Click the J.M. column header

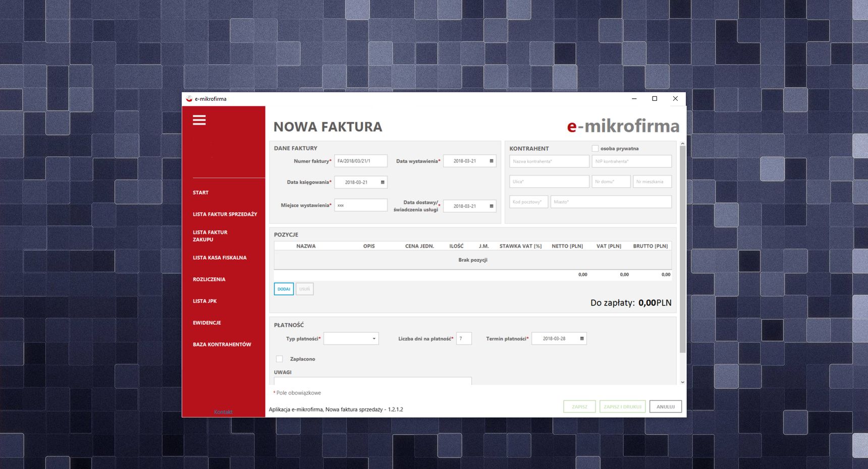(x=483, y=246)
